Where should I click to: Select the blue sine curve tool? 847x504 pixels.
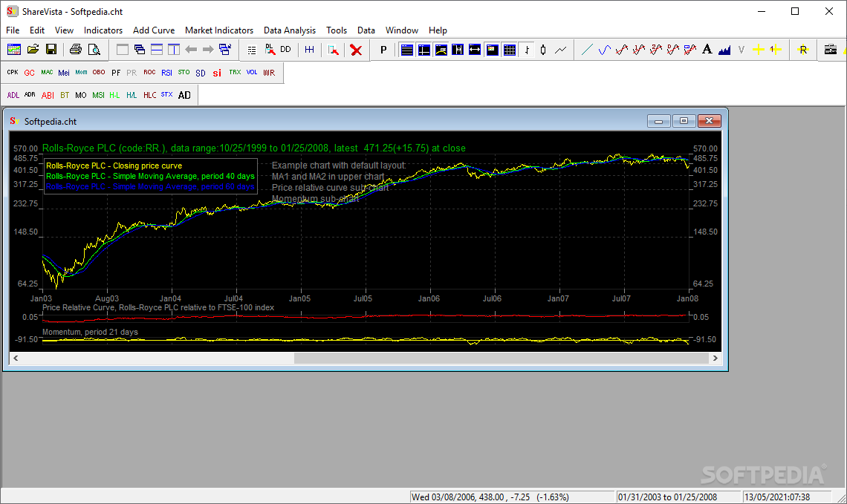point(605,50)
